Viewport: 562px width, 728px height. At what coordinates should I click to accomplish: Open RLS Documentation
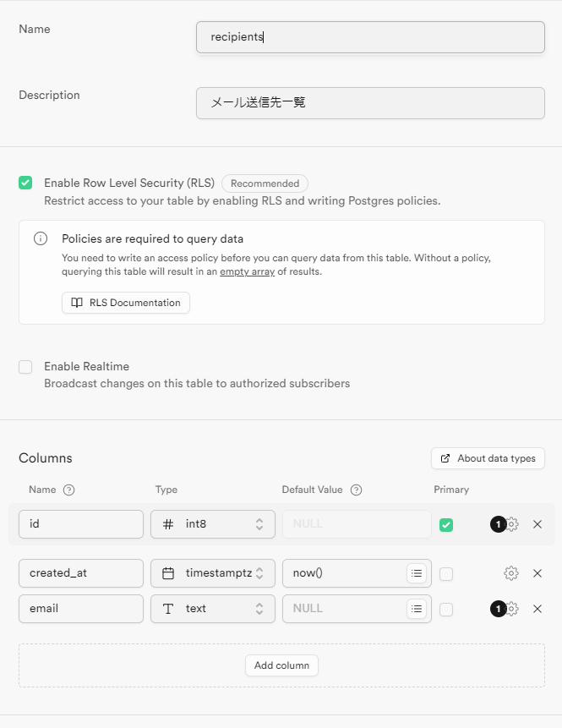(x=126, y=303)
